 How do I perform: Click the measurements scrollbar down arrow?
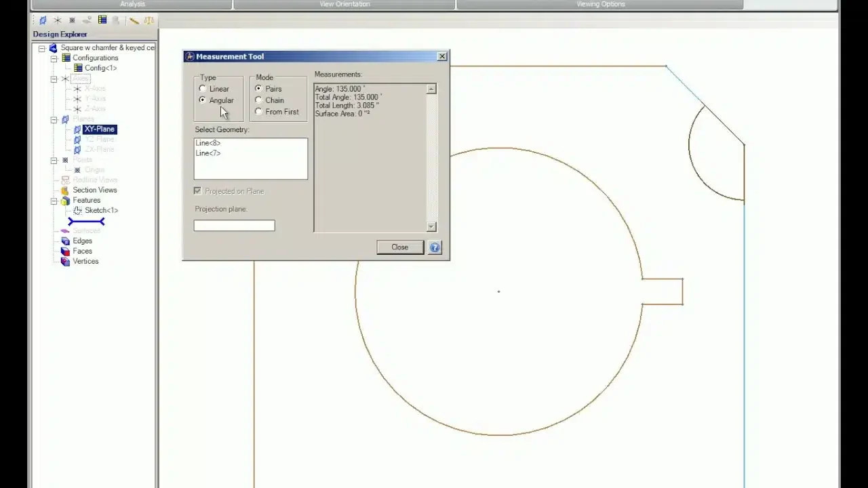pyautogui.click(x=431, y=226)
